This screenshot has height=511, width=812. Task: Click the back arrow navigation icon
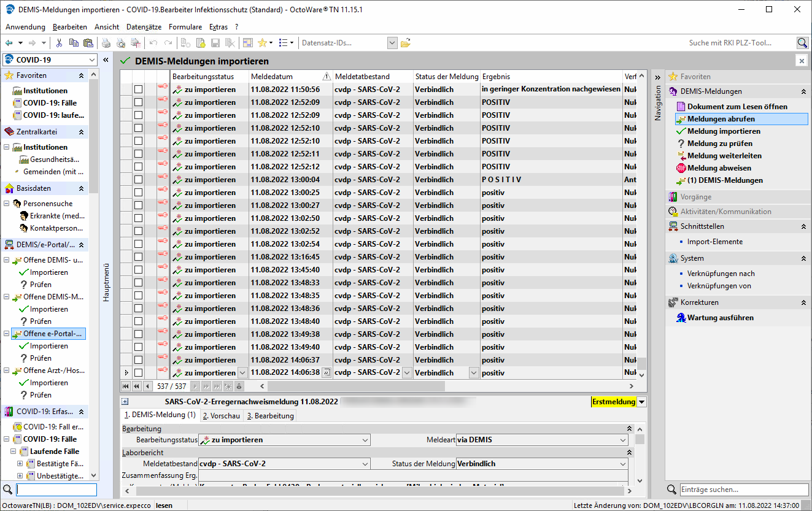pyautogui.click(x=9, y=43)
